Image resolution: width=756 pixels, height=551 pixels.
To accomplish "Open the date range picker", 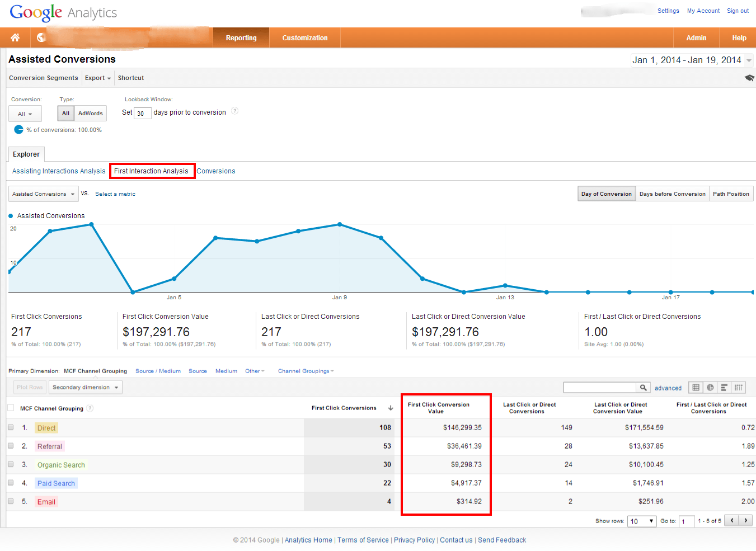I will click(x=692, y=60).
